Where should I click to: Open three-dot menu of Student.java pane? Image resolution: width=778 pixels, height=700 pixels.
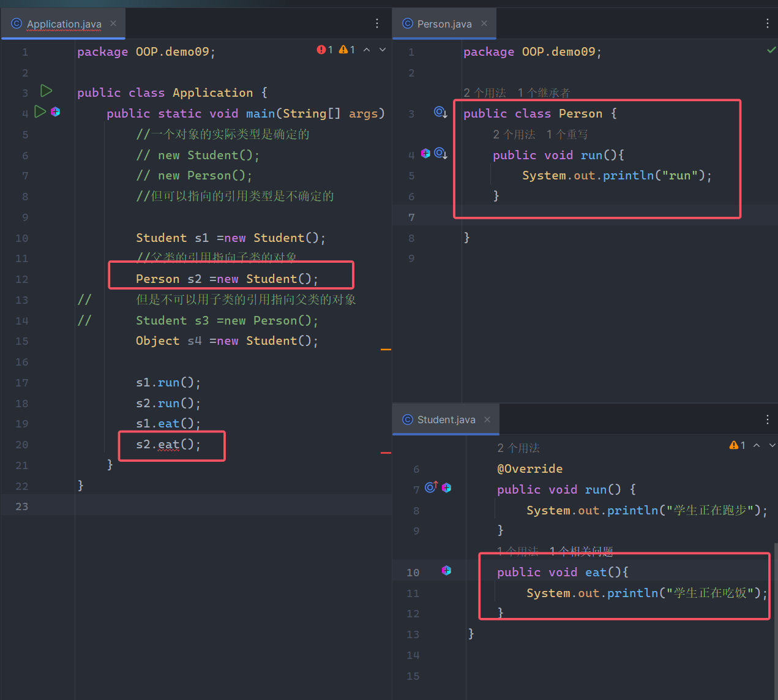(767, 420)
